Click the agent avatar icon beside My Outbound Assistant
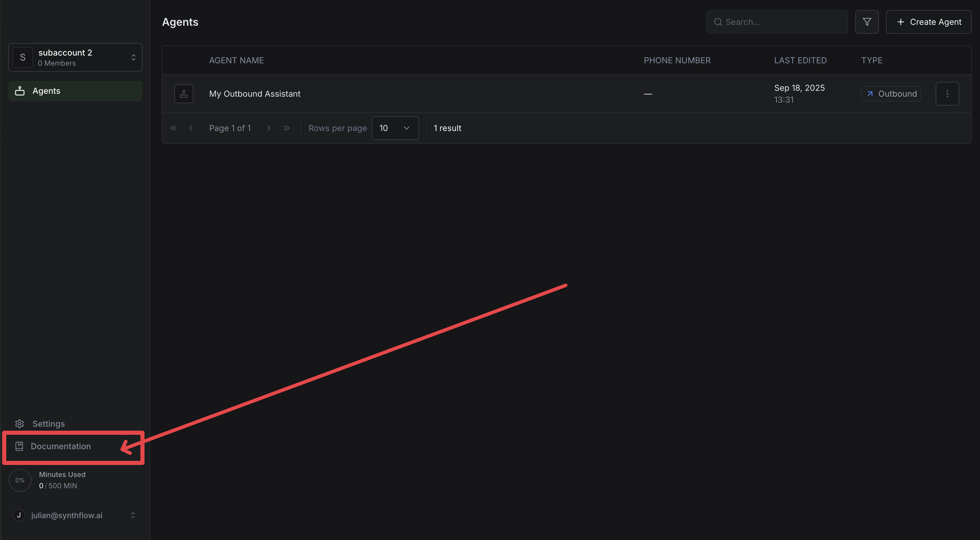Image resolution: width=980 pixels, height=540 pixels. [x=184, y=94]
